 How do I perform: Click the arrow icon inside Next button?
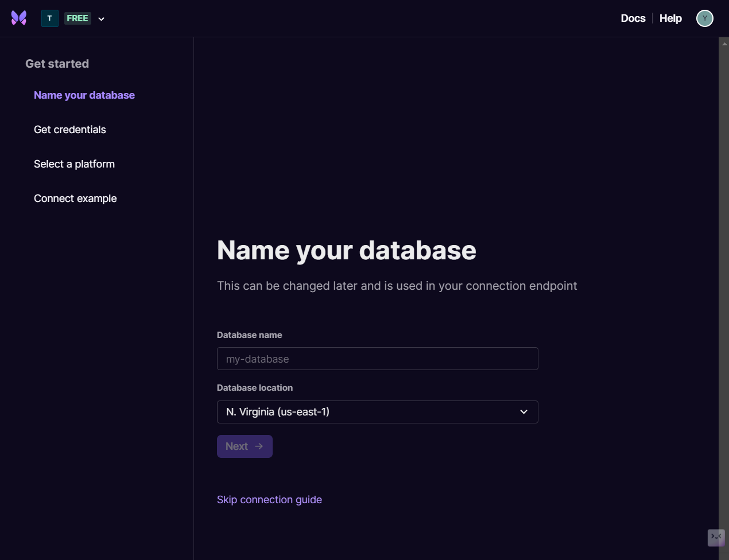tap(259, 446)
